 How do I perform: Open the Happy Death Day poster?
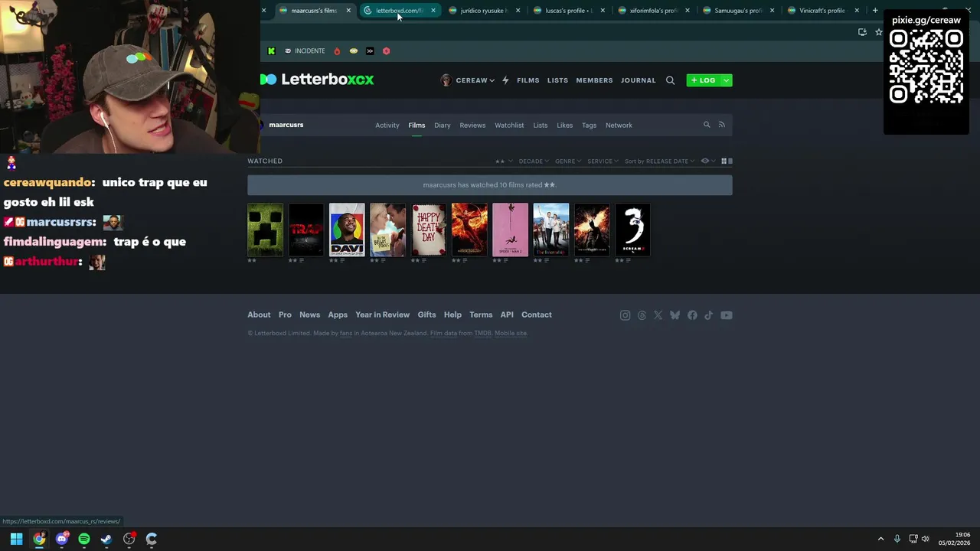(429, 230)
